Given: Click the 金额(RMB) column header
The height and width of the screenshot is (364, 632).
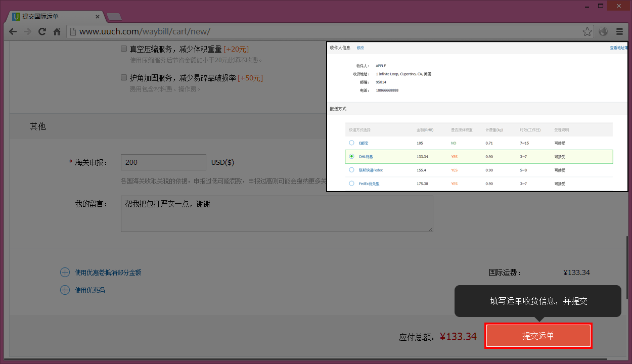Looking at the screenshot, I should tap(425, 130).
